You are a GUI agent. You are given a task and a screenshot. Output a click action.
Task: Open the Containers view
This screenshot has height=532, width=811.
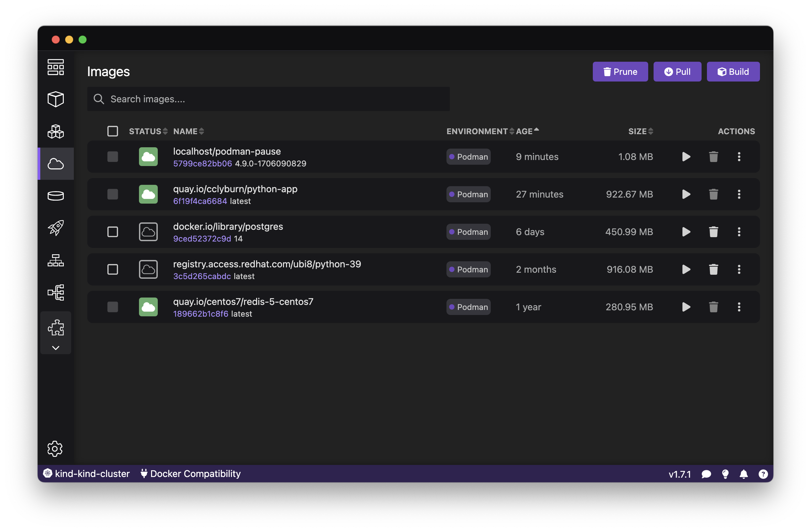pyautogui.click(x=55, y=99)
